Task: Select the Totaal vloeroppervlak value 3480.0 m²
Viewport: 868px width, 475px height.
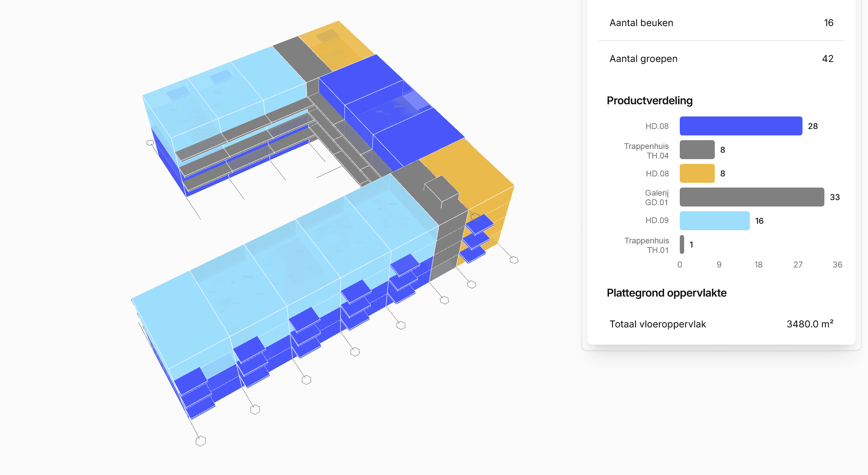Action: tap(809, 324)
